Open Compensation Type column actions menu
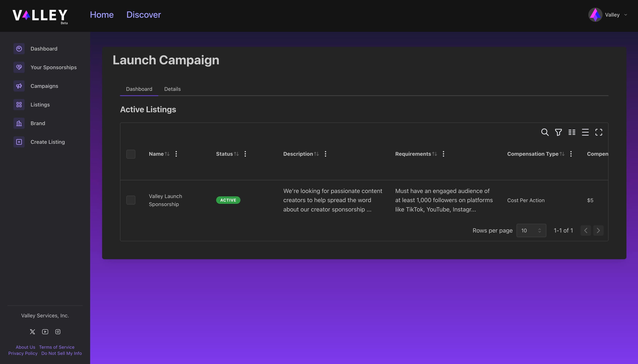 [571, 154]
